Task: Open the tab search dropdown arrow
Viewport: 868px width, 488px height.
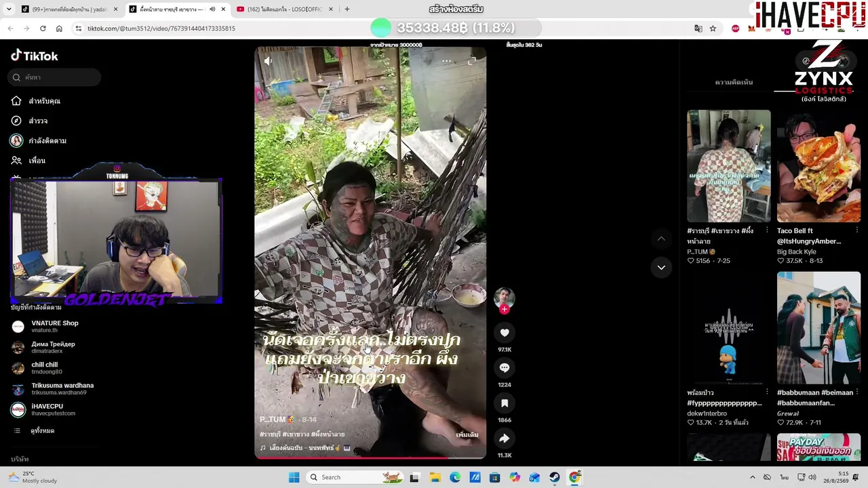Action: pyautogui.click(x=8, y=9)
